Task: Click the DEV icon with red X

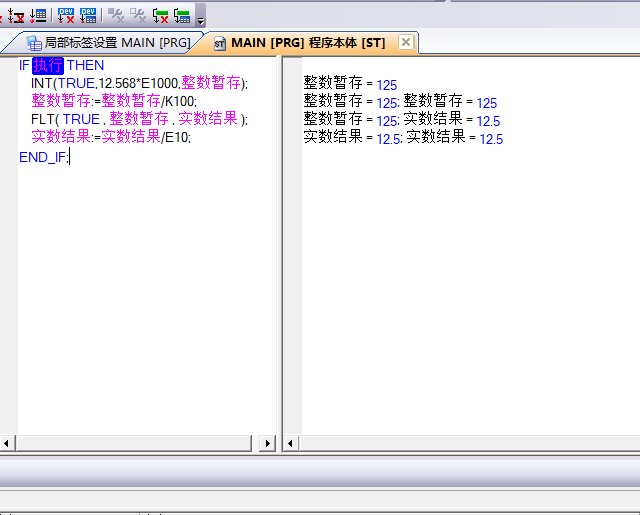Action: [66, 14]
